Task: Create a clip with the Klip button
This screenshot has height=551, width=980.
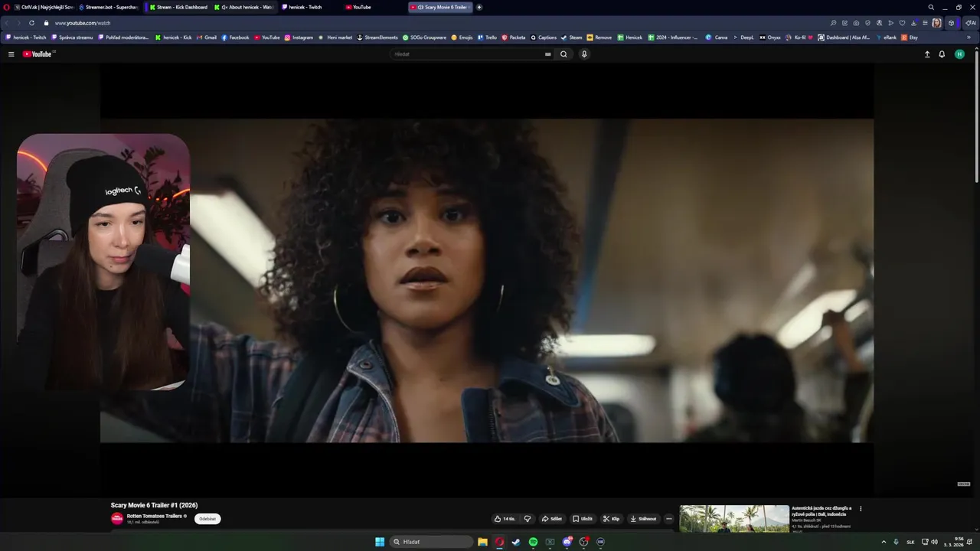Action: (x=611, y=519)
